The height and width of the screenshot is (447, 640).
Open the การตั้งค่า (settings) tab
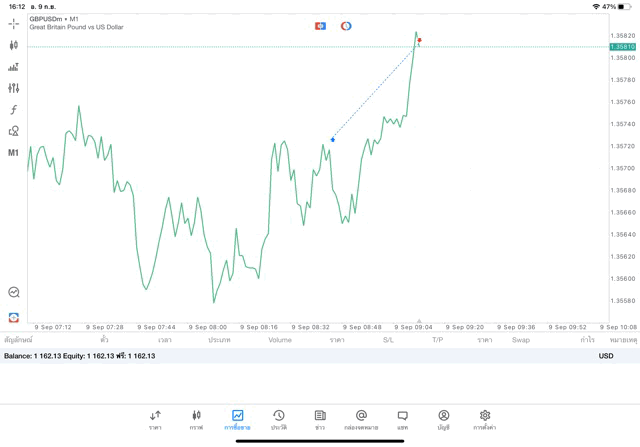coord(485,419)
